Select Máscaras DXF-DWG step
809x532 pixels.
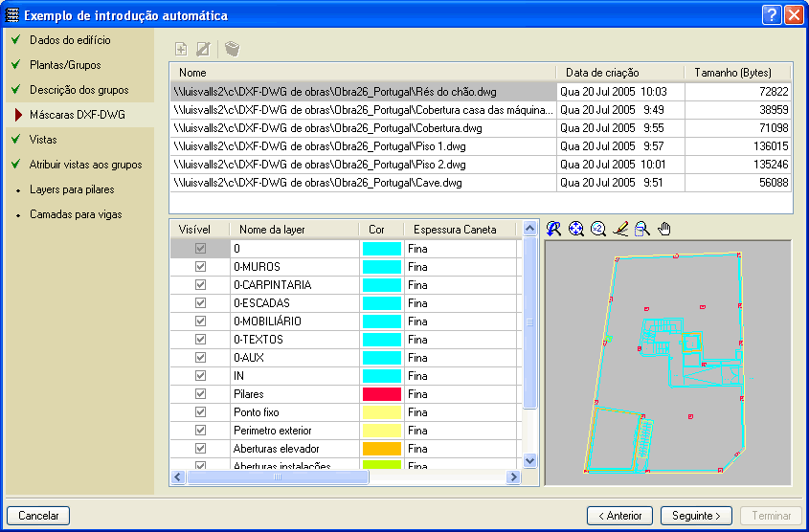[78, 115]
